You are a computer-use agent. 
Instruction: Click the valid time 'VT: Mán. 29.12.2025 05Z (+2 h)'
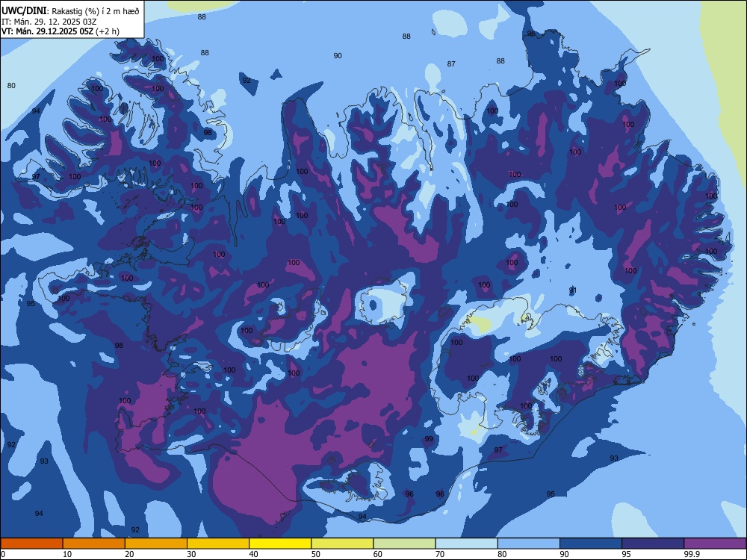61,31
